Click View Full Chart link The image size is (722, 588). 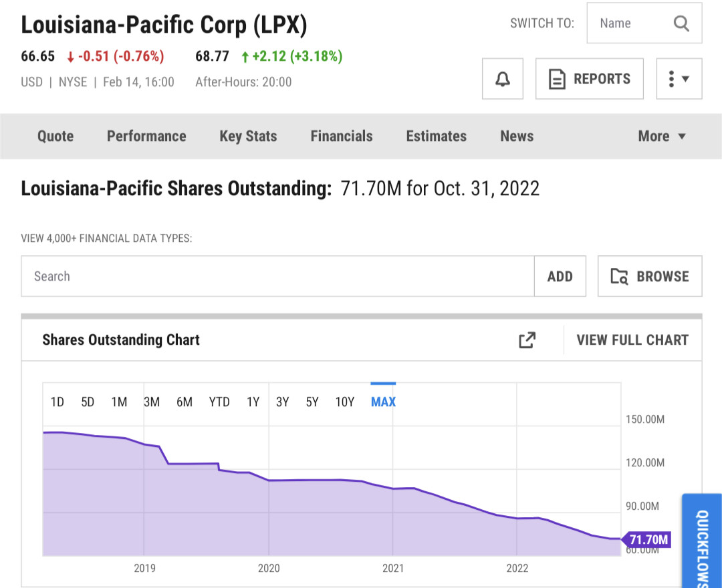(632, 340)
